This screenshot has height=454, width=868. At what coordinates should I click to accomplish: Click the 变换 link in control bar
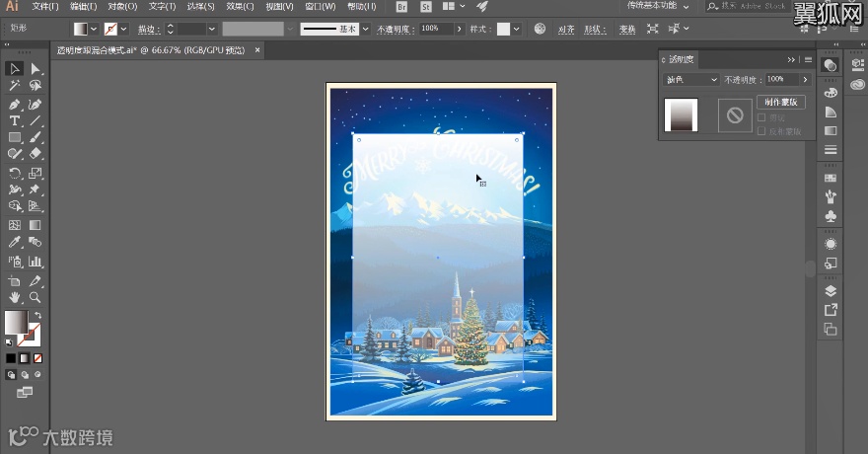627,29
